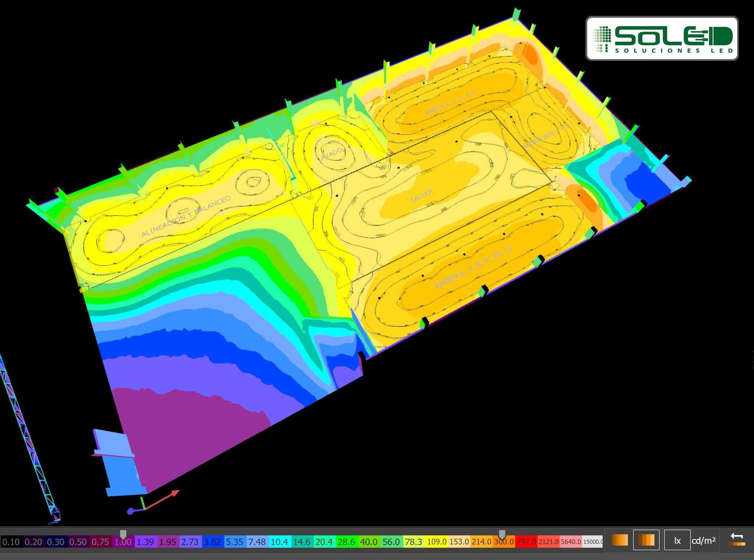
Task: Click the ALINEACION Y BALANCEO label
Action: point(186,216)
